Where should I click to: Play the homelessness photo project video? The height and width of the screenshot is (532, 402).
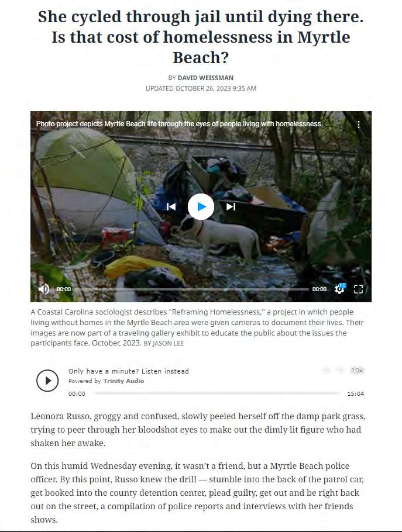[201, 206]
